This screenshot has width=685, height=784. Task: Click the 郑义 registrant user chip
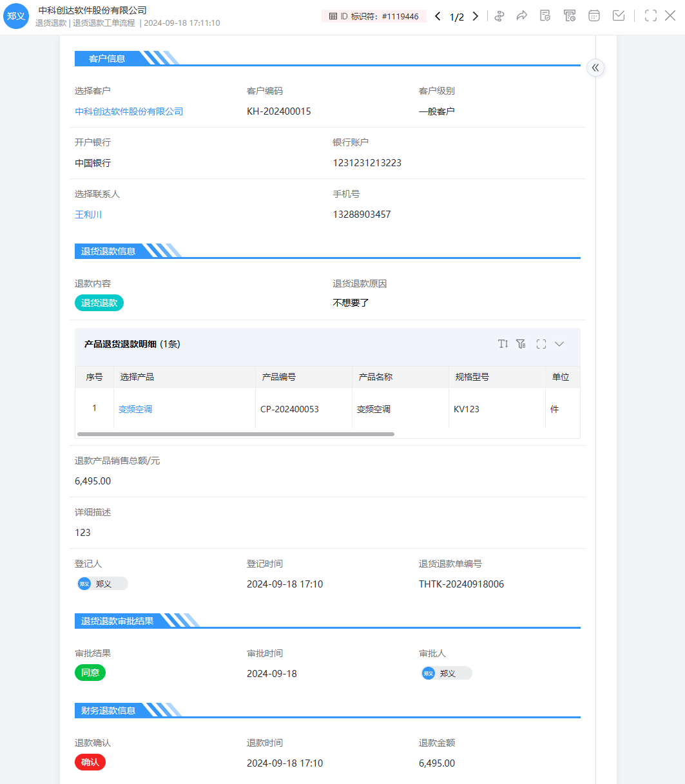tap(102, 584)
